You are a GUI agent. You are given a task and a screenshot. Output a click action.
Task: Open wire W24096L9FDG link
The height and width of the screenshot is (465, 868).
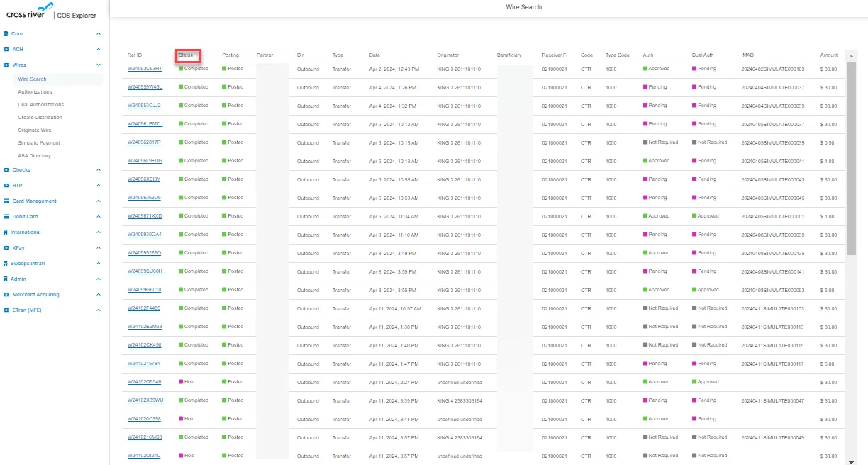[x=145, y=161]
